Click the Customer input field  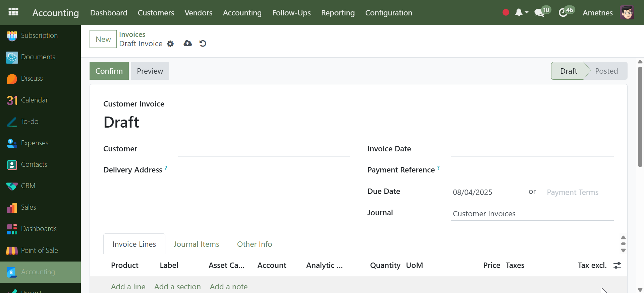click(x=264, y=149)
